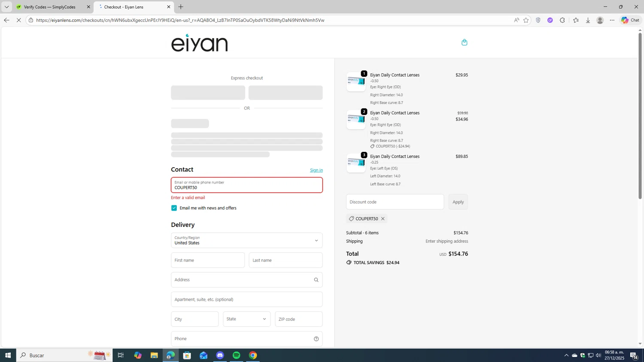The height and width of the screenshot is (362, 644).
Task: Click the taskbar Buscar search box
Action: (64, 355)
